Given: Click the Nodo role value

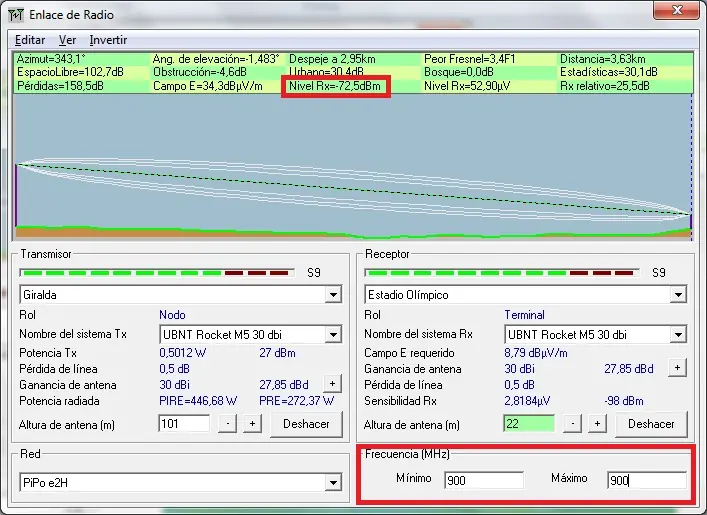Looking at the screenshot, I should point(172,315).
